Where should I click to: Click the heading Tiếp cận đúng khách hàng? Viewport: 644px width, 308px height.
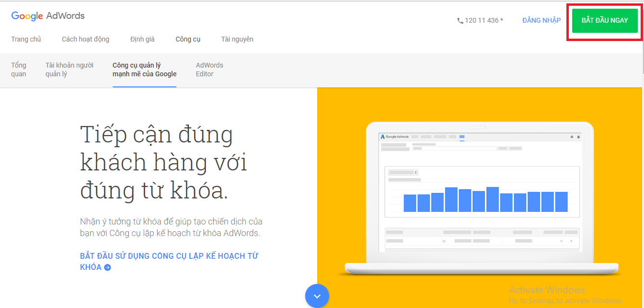pyautogui.click(x=163, y=162)
